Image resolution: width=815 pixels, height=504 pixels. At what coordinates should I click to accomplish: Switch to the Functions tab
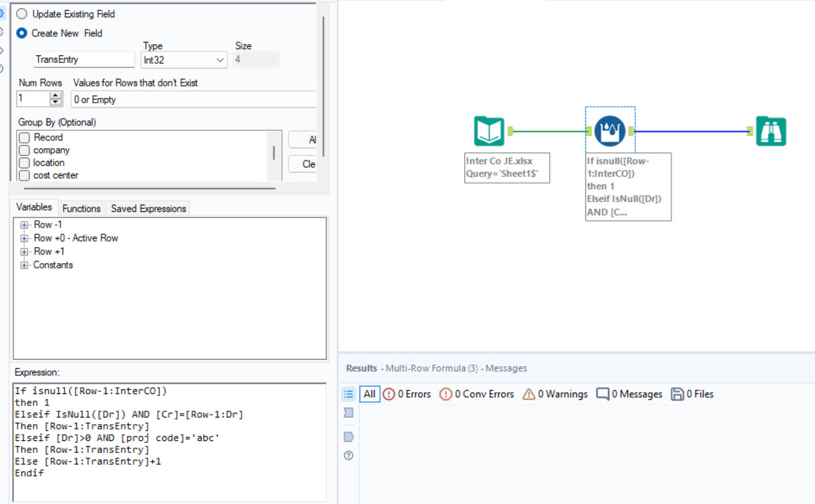pyautogui.click(x=81, y=208)
